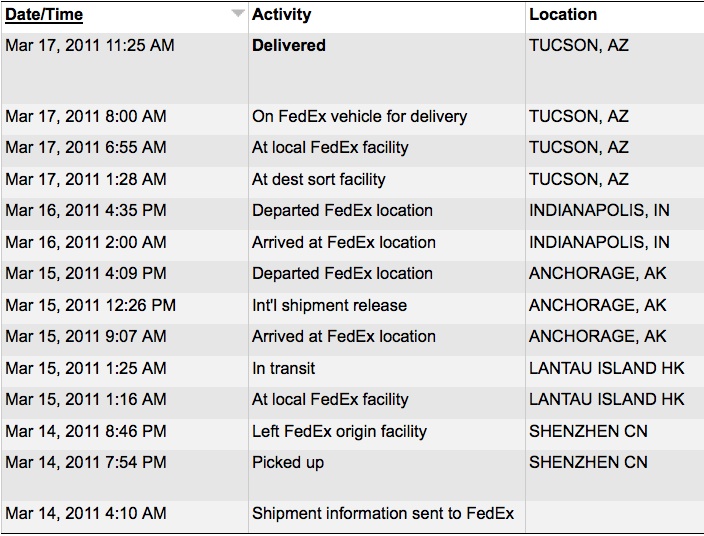Click the Mar 17, 2011 6:55 AM timestamp
Screen dimensions: 704x536
(x=86, y=148)
